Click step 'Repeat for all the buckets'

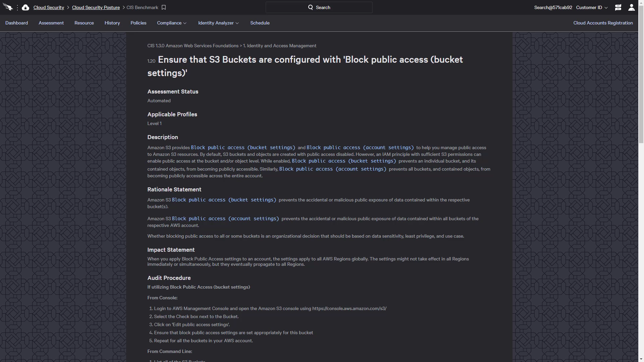(x=203, y=341)
